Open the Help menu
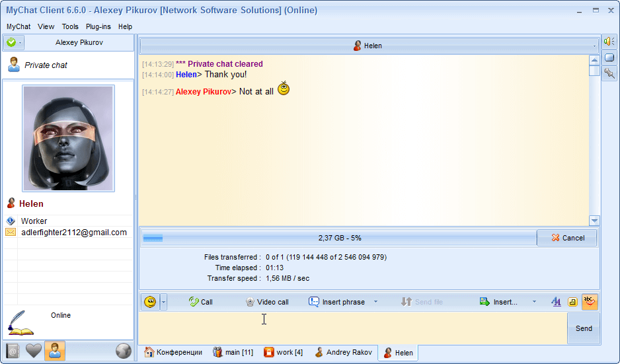The image size is (620, 364). tap(125, 26)
